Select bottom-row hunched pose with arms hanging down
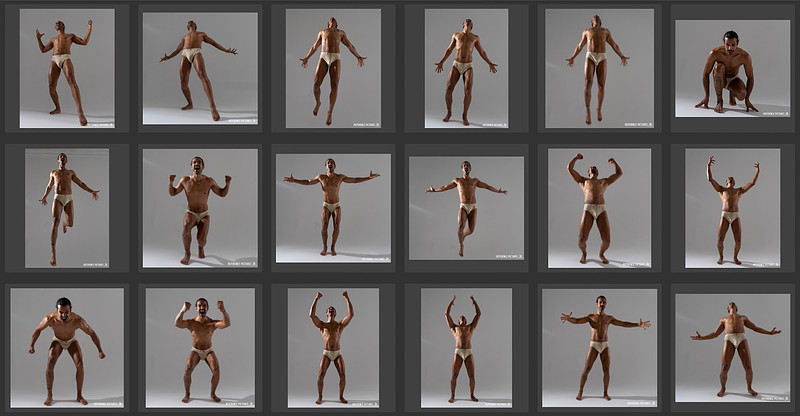The image size is (800, 416). click(66, 347)
